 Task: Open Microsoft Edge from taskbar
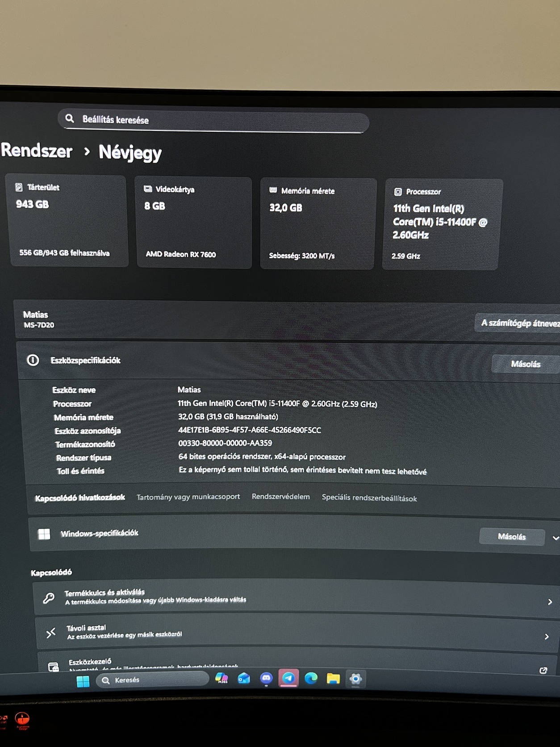pyautogui.click(x=311, y=679)
